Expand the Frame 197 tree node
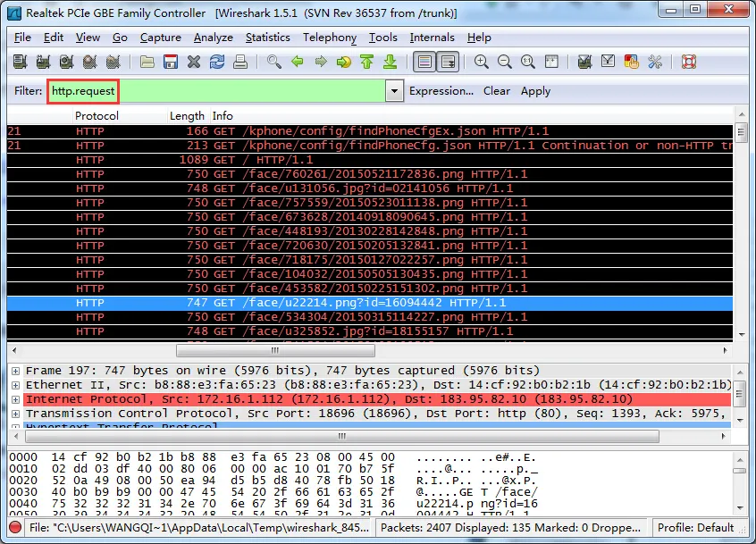This screenshot has width=756, height=544. pyautogui.click(x=15, y=371)
